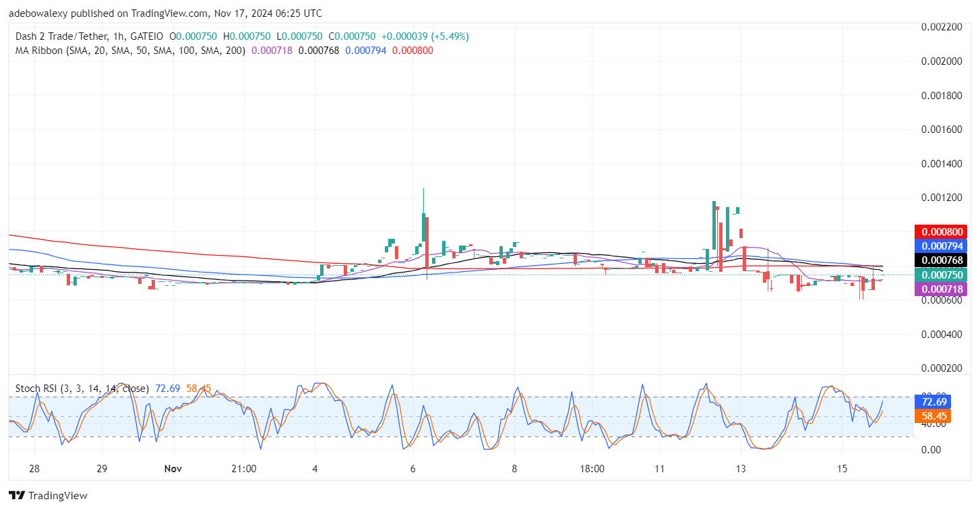Click the 13 date label on time axis
The image size is (980, 510).
coord(741,469)
